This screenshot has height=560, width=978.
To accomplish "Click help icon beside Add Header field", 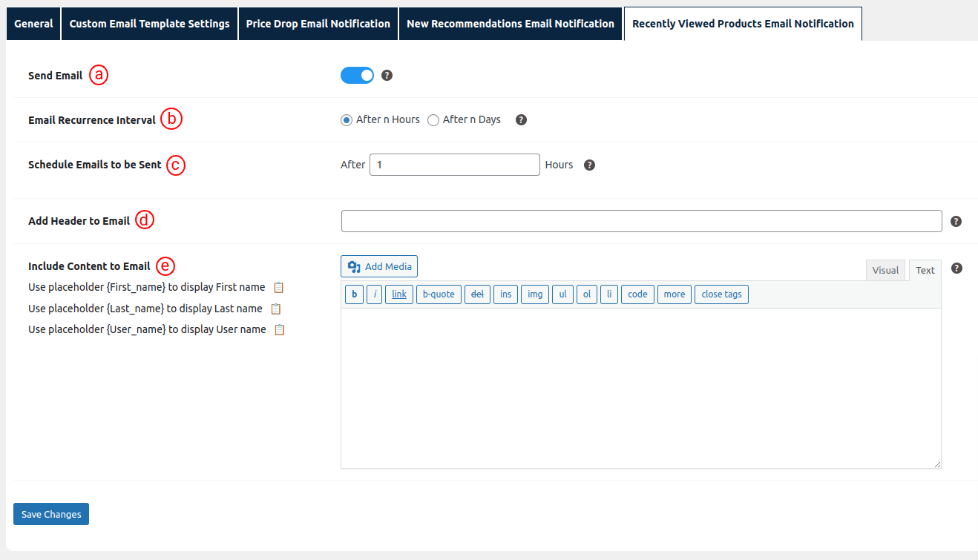I will [x=956, y=222].
